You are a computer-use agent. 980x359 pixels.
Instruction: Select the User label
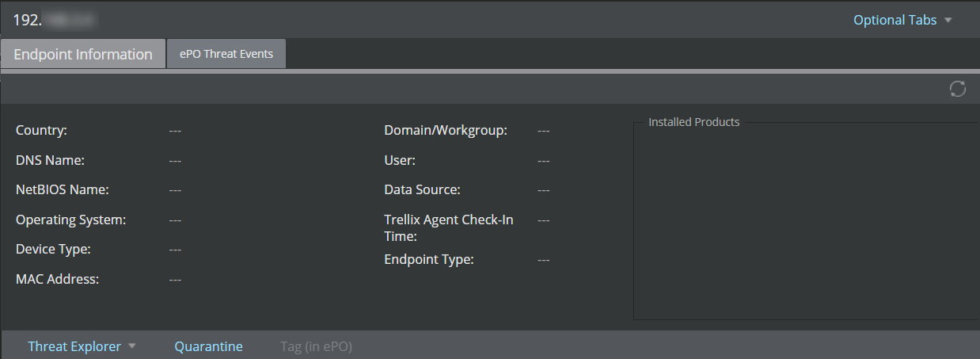[x=400, y=160]
